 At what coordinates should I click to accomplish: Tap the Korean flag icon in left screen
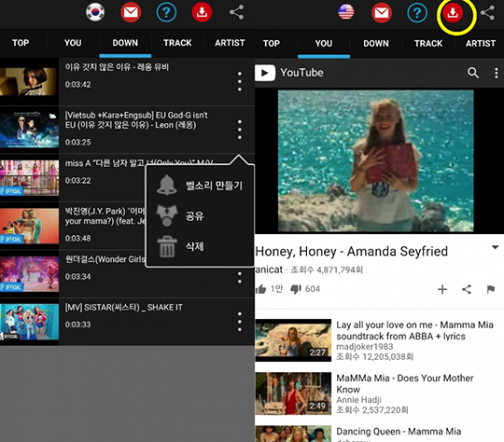95,12
